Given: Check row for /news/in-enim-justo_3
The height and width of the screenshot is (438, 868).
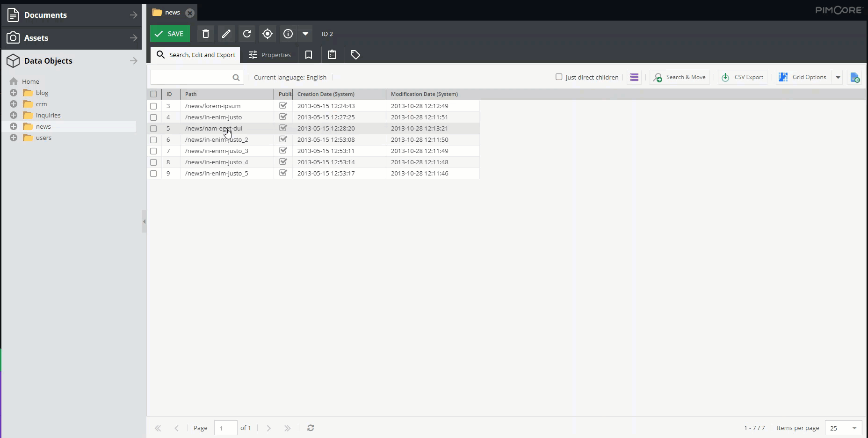Looking at the screenshot, I should pyautogui.click(x=153, y=151).
